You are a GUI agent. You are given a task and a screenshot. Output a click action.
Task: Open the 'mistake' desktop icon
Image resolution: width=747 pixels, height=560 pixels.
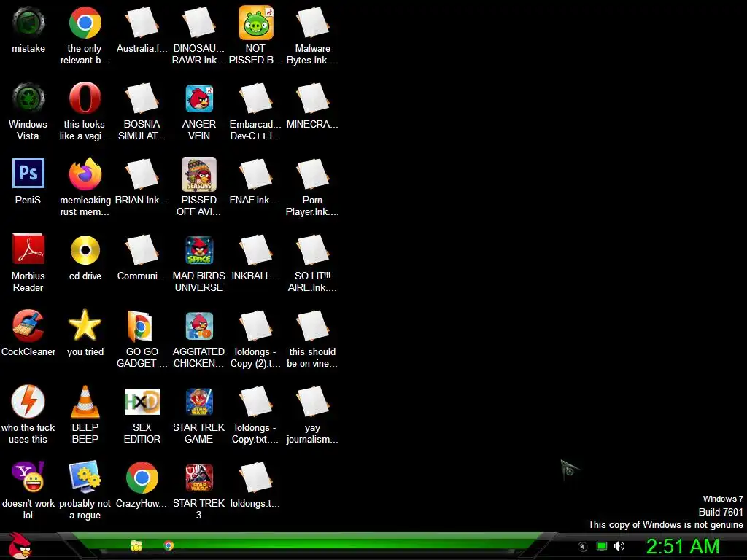[x=28, y=23]
